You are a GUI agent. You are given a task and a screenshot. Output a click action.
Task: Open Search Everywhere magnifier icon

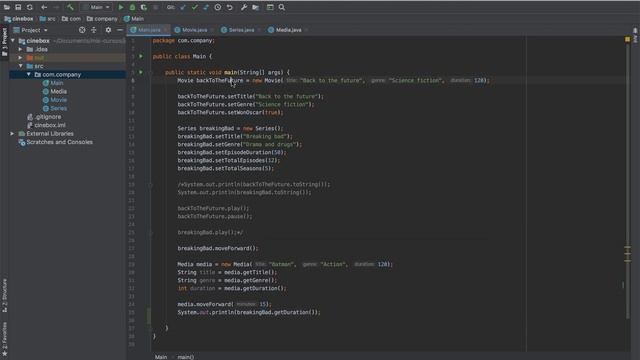(x=282, y=7)
